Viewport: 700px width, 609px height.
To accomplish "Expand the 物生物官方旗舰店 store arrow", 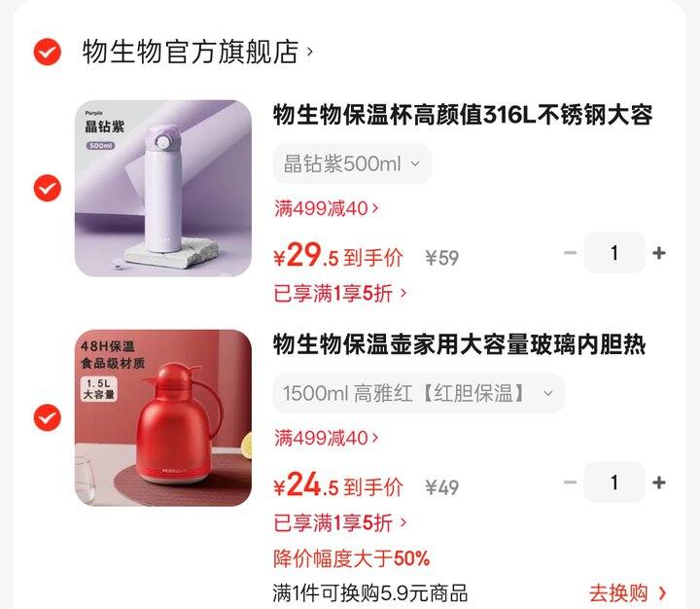I will point(309,53).
